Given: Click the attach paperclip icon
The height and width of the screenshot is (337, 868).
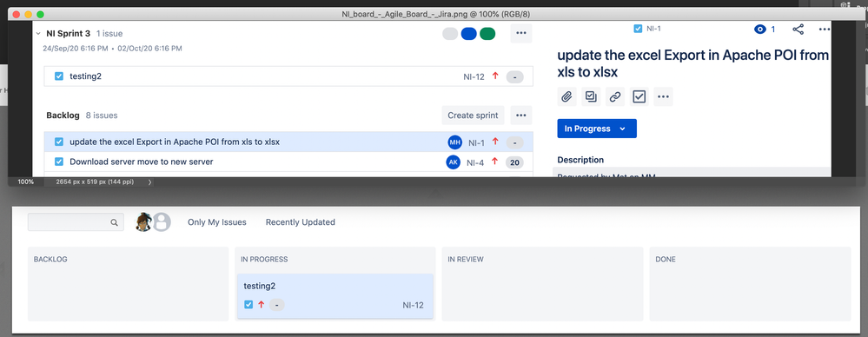Looking at the screenshot, I should [567, 96].
